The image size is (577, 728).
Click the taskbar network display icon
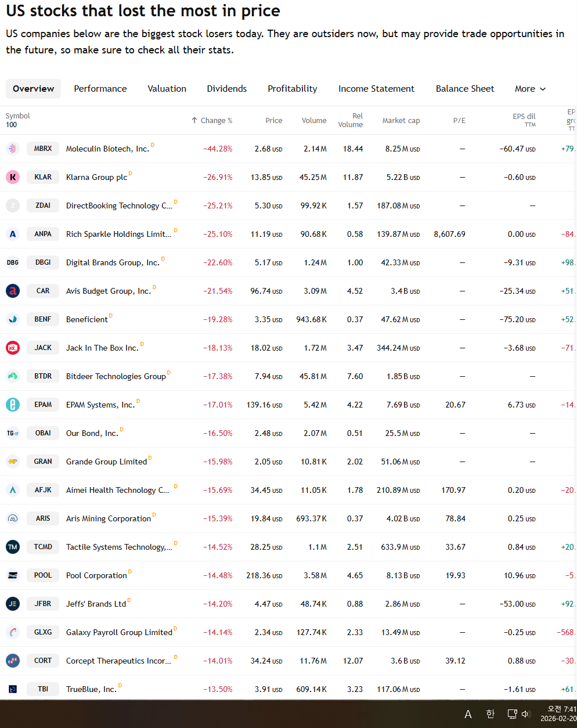point(512,714)
